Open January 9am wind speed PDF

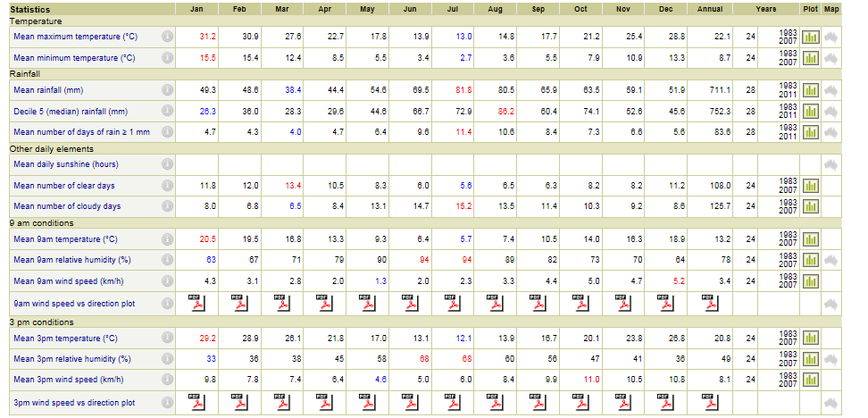[x=196, y=302]
